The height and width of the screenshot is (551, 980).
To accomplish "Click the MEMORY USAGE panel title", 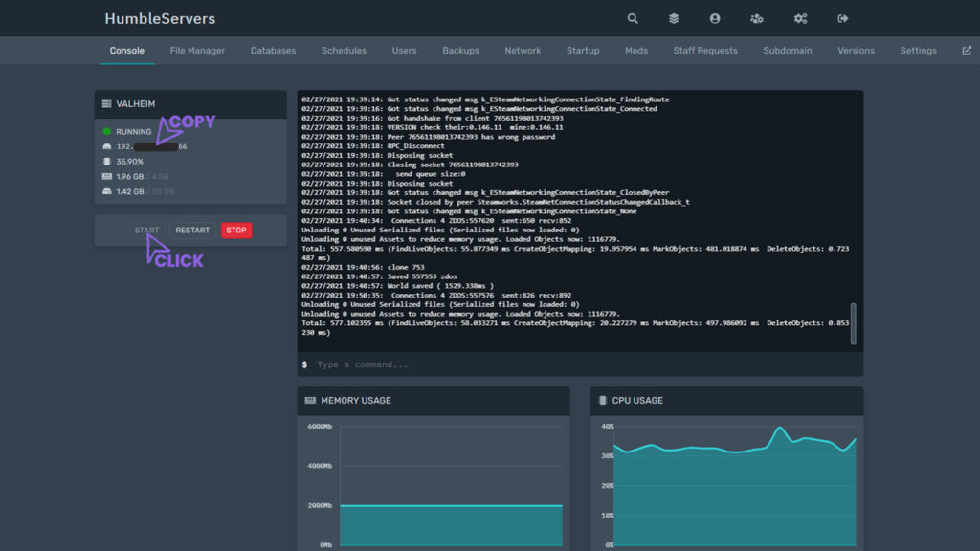I will pyautogui.click(x=356, y=401).
